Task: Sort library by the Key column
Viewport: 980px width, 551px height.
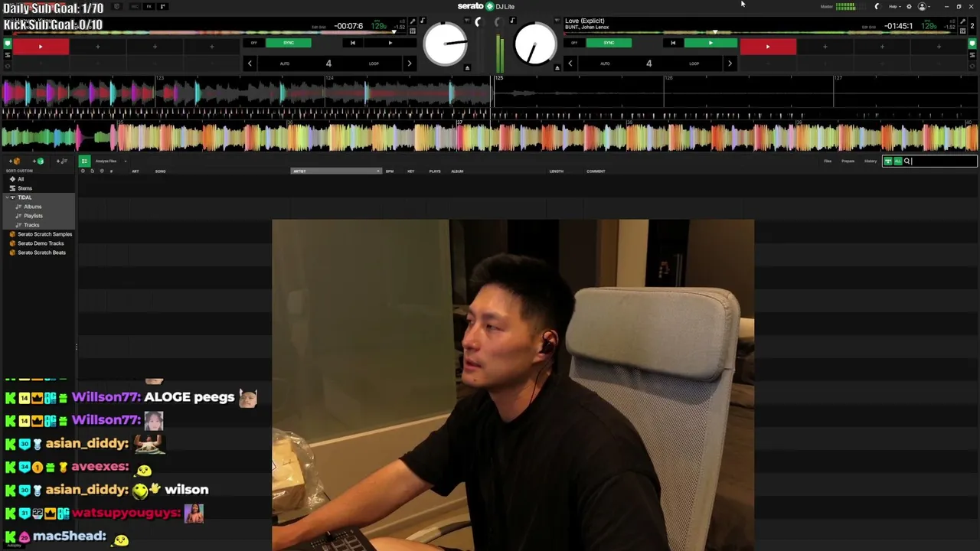Action: pos(410,171)
